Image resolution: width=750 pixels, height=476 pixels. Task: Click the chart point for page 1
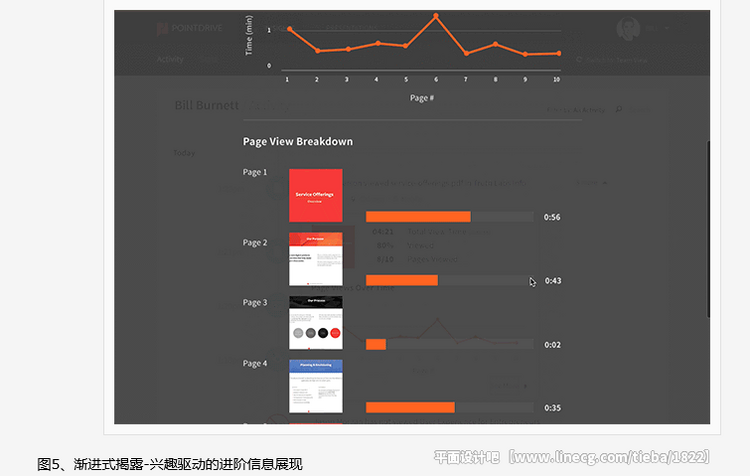pyautogui.click(x=289, y=29)
